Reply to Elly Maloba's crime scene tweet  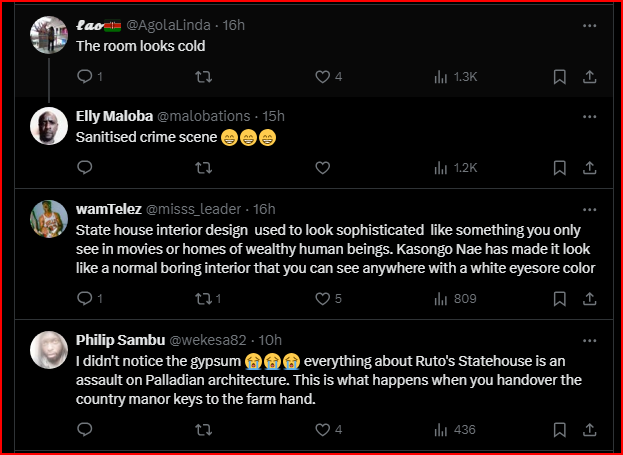coord(84,167)
